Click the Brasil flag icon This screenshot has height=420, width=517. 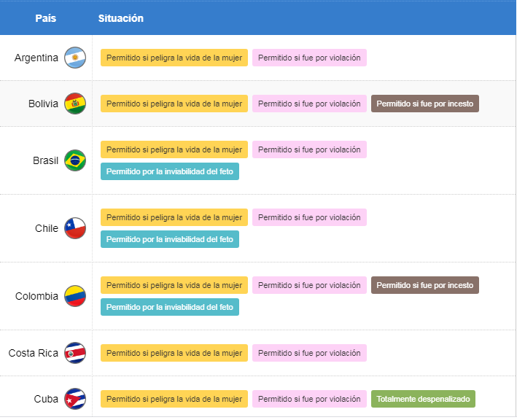75,160
